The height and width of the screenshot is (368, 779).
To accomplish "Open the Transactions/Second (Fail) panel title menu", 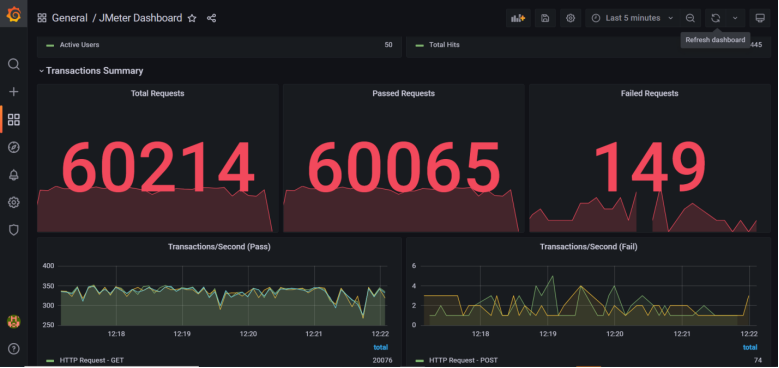I will point(588,246).
